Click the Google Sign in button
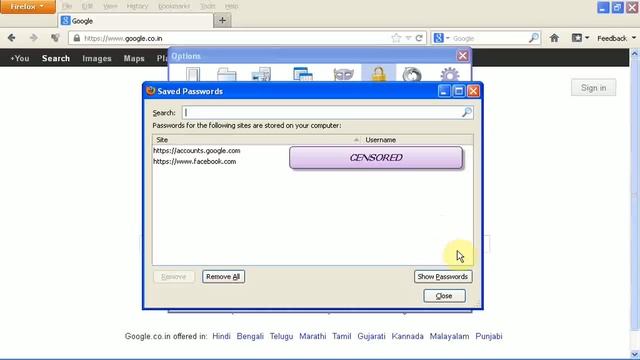 tap(593, 88)
